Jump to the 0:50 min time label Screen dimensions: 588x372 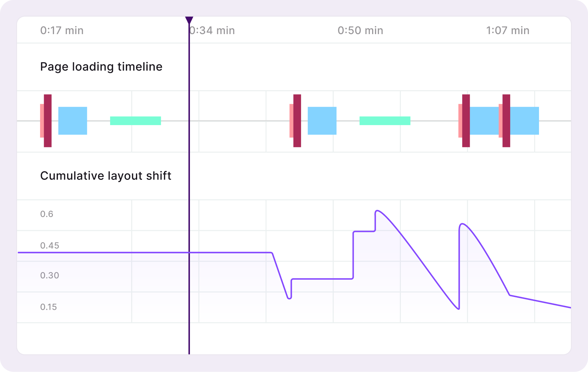(x=360, y=31)
